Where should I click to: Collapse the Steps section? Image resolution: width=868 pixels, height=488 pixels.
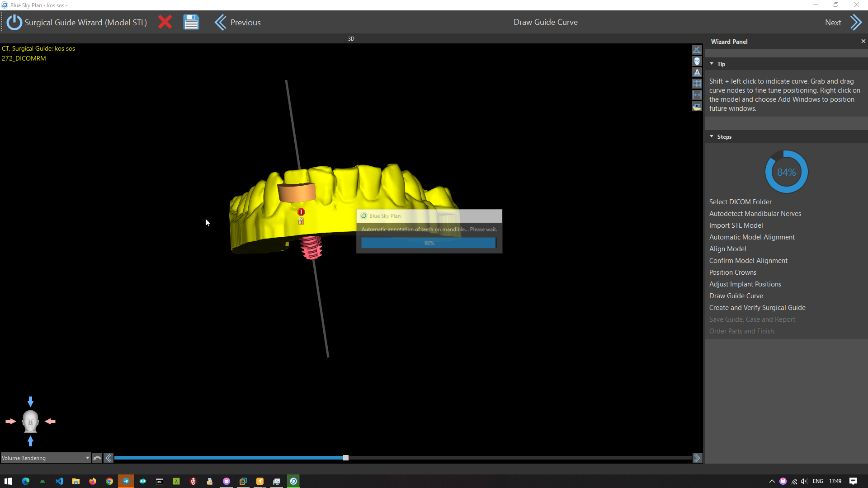[x=712, y=136]
